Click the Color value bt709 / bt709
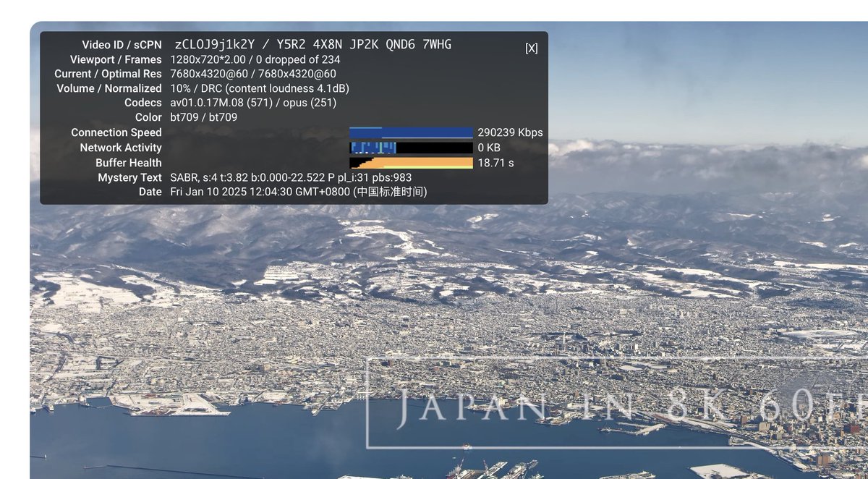Image resolution: width=868 pixels, height=479 pixels. tap(204, 117)
